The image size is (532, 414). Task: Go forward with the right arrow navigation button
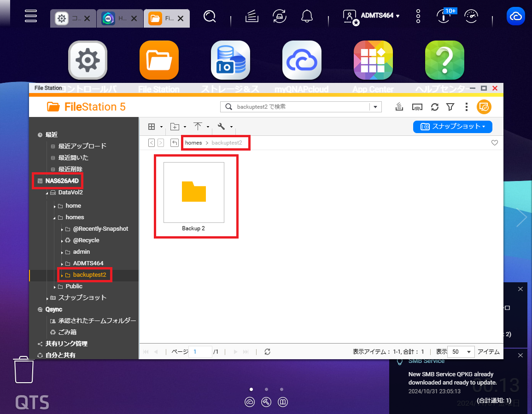pos(161,143)
